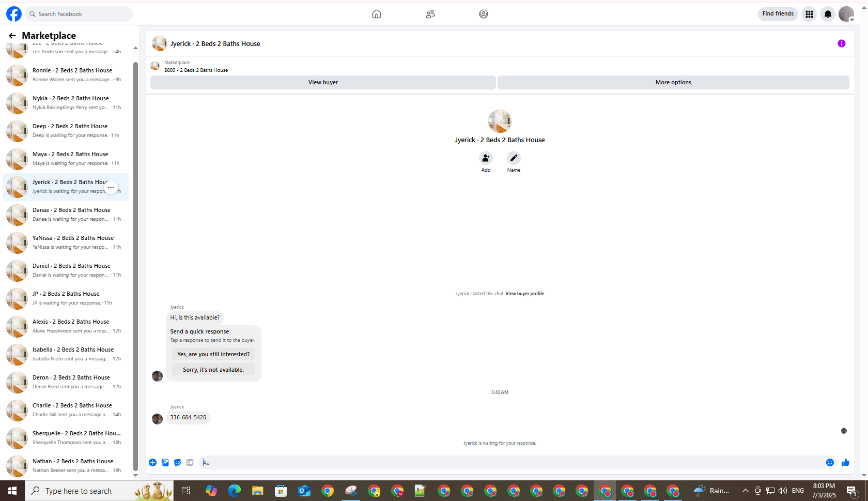Click the 'Hi, is this available?' message
The width and height of the screenshot is (868, 501).
click(x=195, y=317)
